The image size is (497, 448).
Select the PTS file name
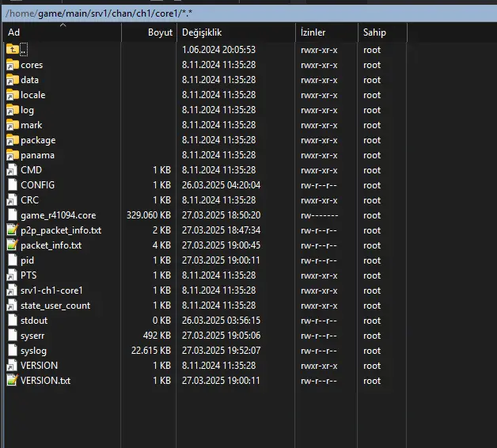(x=28, y=275)
